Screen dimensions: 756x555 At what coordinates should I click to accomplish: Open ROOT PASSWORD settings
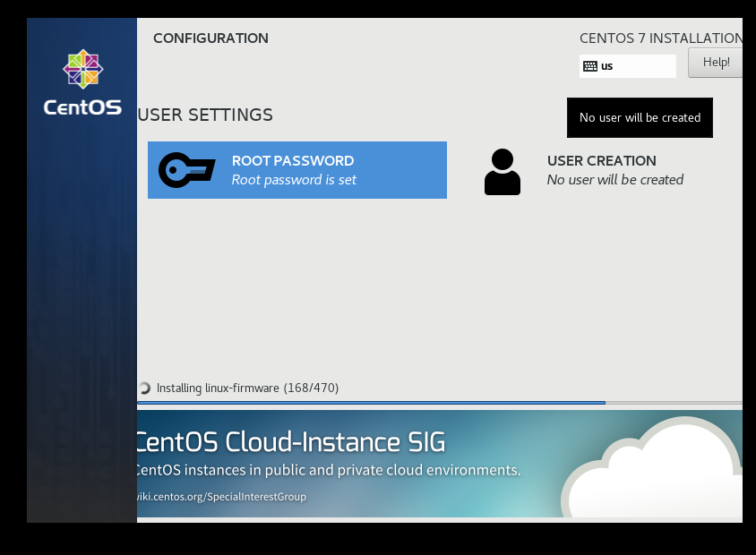(x=297, y=170)
